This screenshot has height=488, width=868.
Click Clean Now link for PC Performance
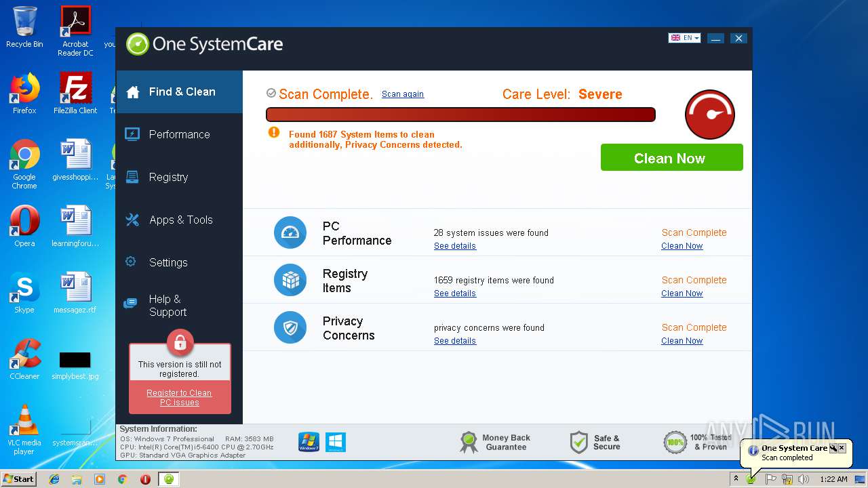coord(682,246)
